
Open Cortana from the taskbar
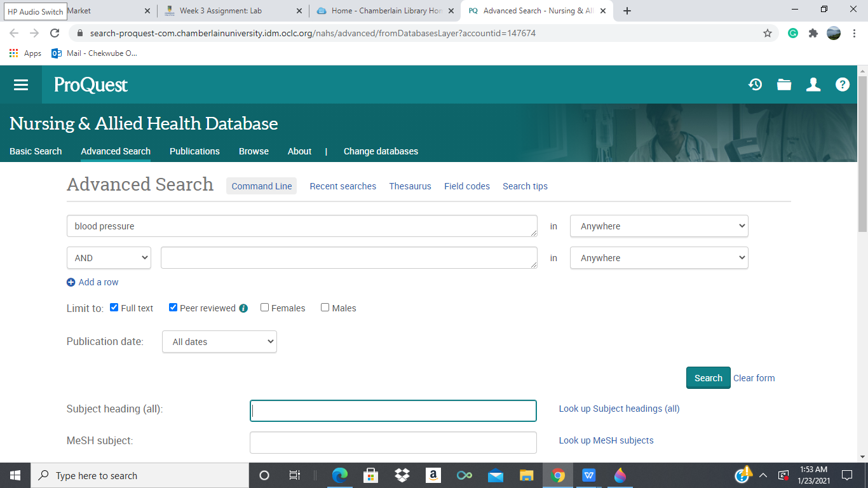(x=264, y=475)
